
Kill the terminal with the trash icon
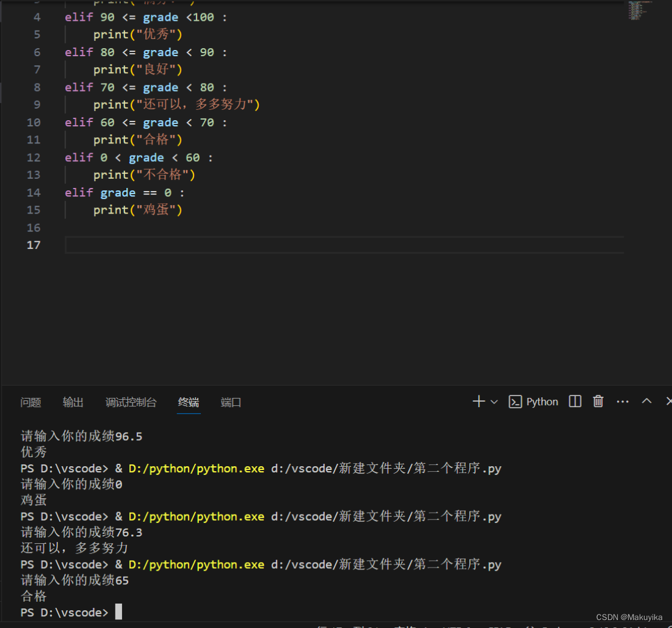click(598, 402)
